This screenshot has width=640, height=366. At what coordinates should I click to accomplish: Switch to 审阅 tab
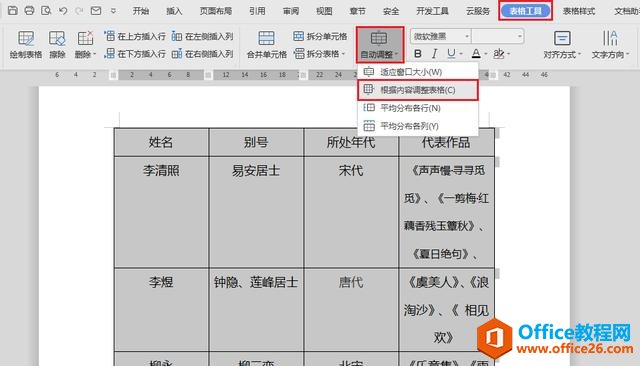[x=291, y=11]
